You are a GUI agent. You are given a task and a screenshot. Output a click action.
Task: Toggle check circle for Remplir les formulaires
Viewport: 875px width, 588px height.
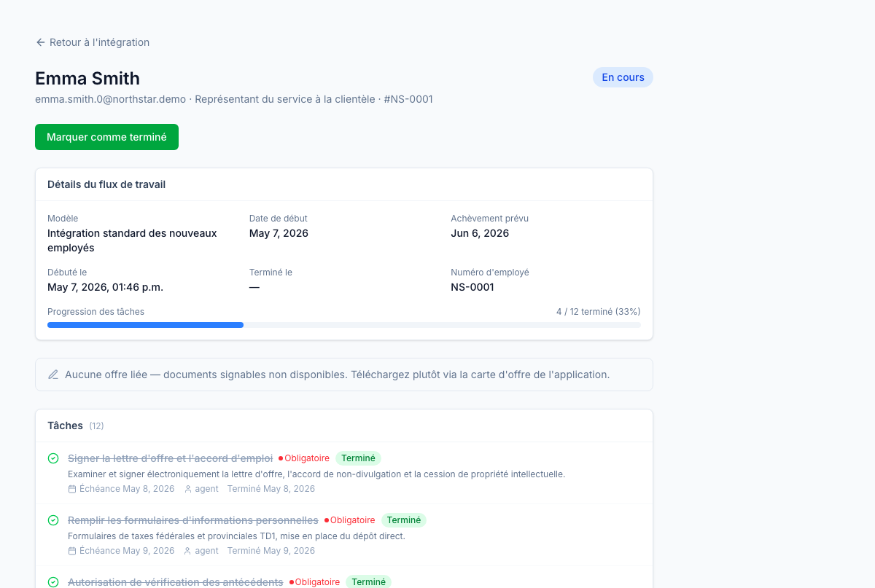point(53,520)
